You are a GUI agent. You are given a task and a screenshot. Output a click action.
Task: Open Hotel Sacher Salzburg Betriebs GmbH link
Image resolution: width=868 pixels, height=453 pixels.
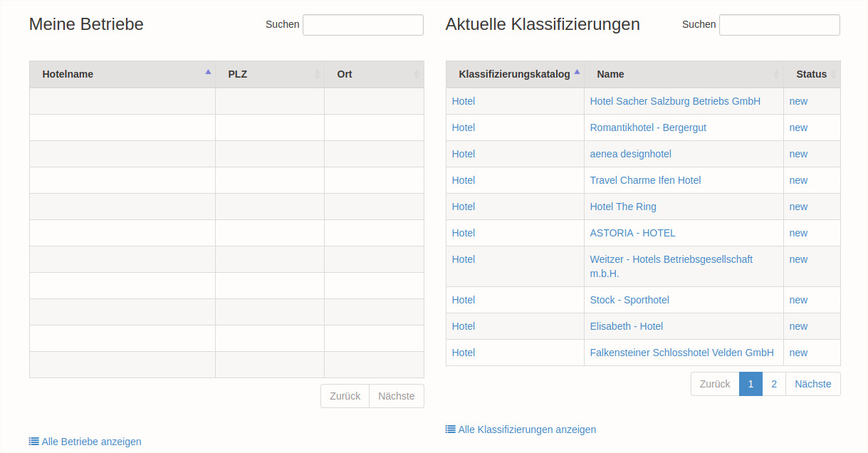pos(675,101)
